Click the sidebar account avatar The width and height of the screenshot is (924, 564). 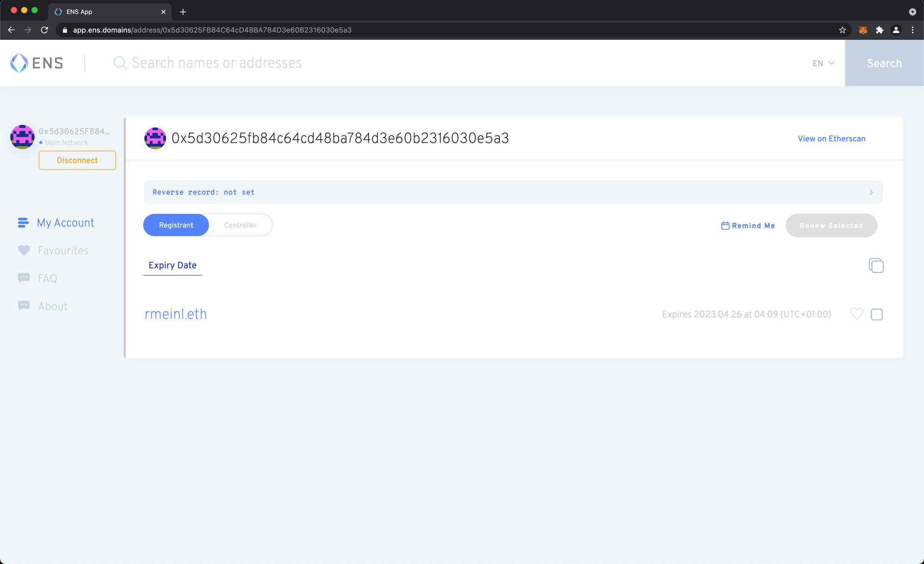(x=22, y=137)
